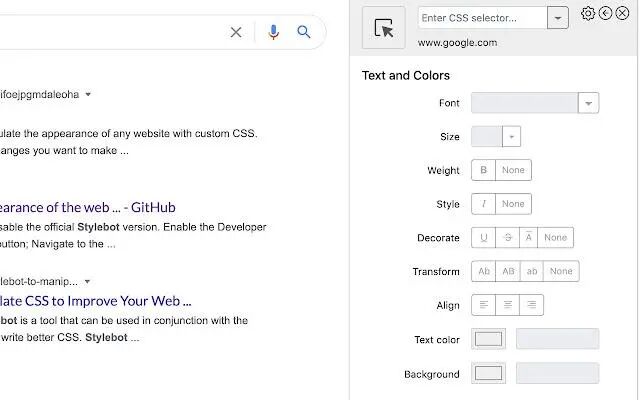
Task: Click the back arrow circle icon
Action: point(605,13)
